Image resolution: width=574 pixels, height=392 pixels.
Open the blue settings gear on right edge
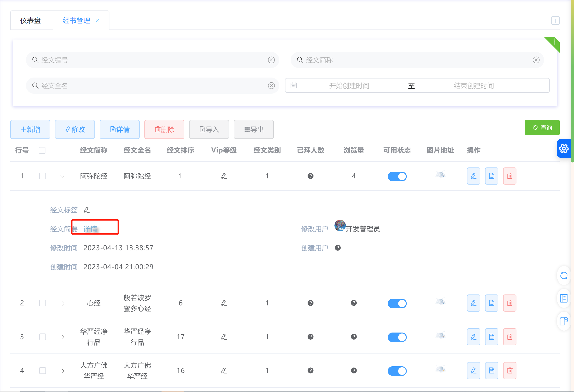pyautogui.click(x=564, y=148)
